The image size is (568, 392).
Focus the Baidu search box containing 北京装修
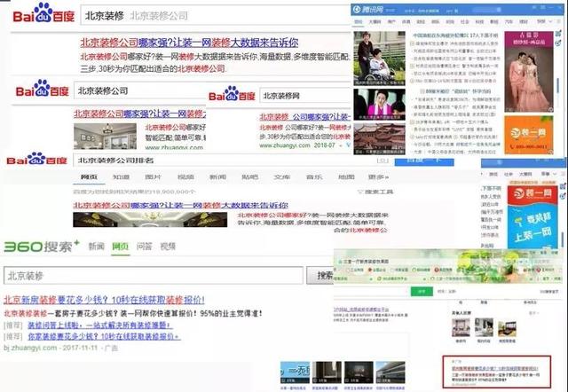pyautogui.click(x=215, y=16)
